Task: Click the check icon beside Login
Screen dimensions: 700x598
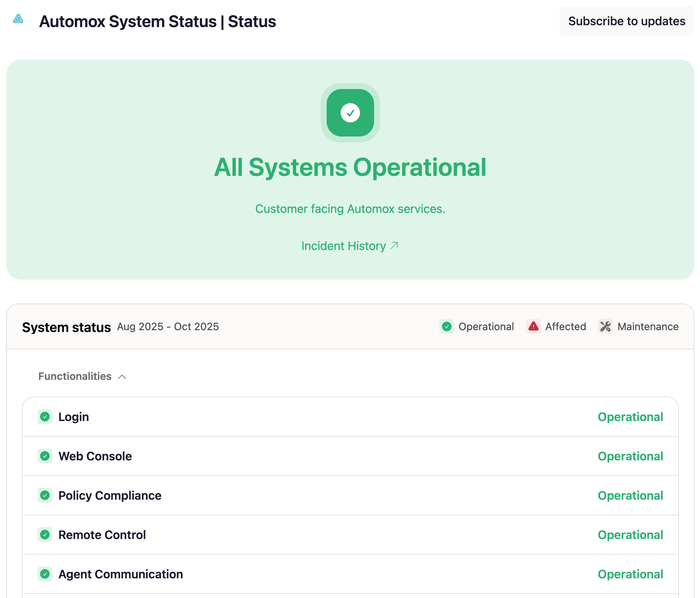Action: tap(45, 417)
